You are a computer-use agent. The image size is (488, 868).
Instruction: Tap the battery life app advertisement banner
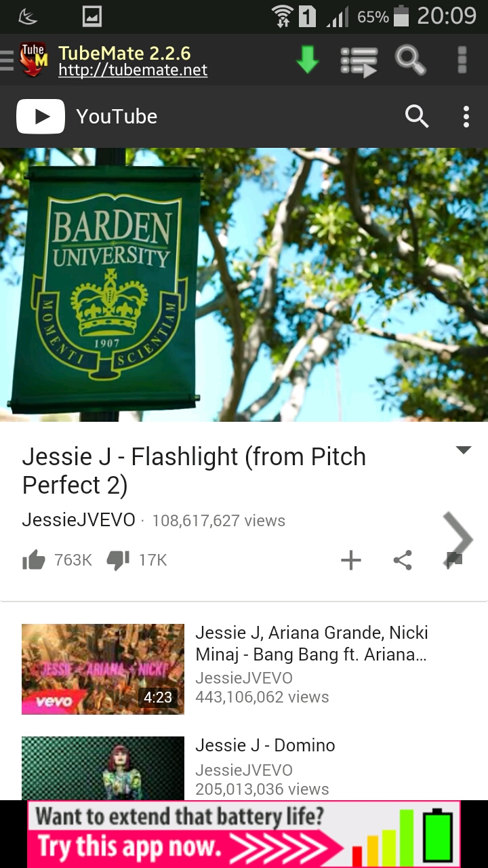tap(244, 834)
